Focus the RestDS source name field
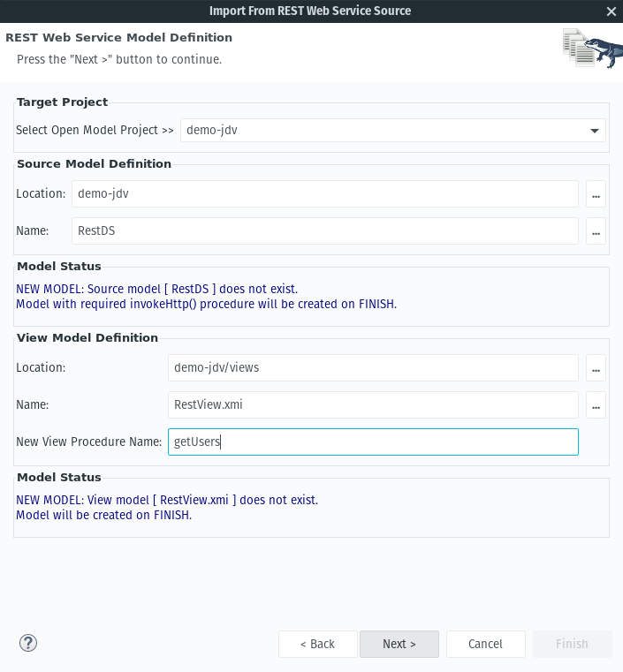623x672 pixels. 325,231
